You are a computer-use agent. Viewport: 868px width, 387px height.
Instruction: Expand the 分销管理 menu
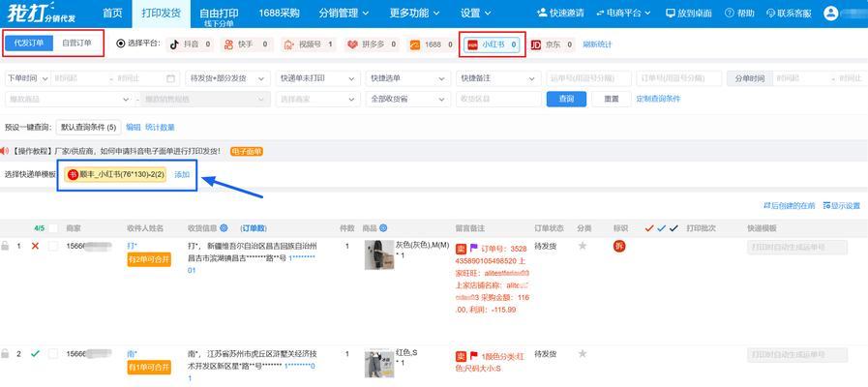tap(344, 14)
